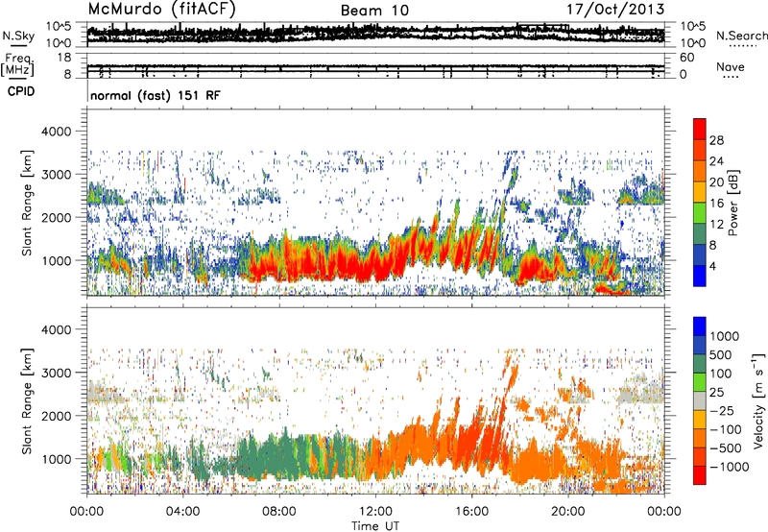Click the date '17/Oct/2013'
This screenshot has width=768, height=532.
pyautogui.click(x=615, y=10)
